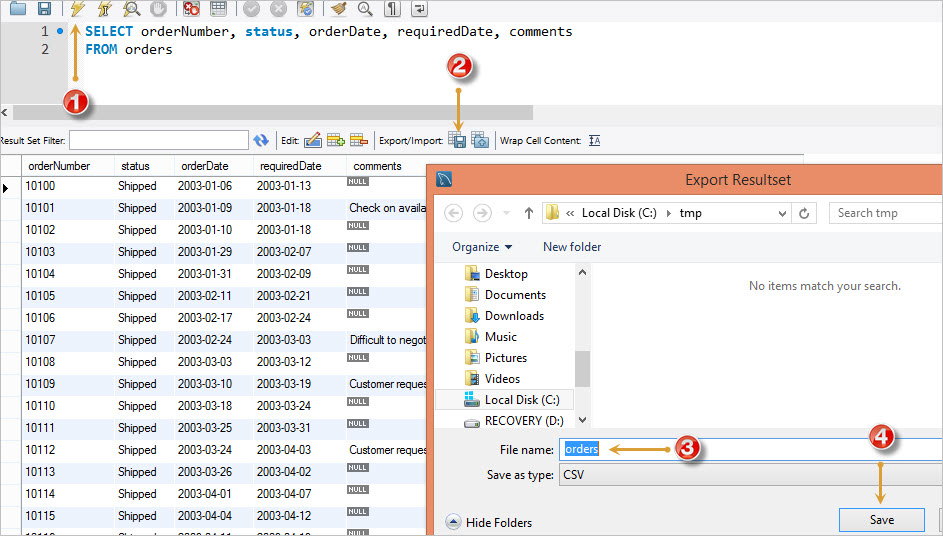Import records from external file icon

(480, 140)
